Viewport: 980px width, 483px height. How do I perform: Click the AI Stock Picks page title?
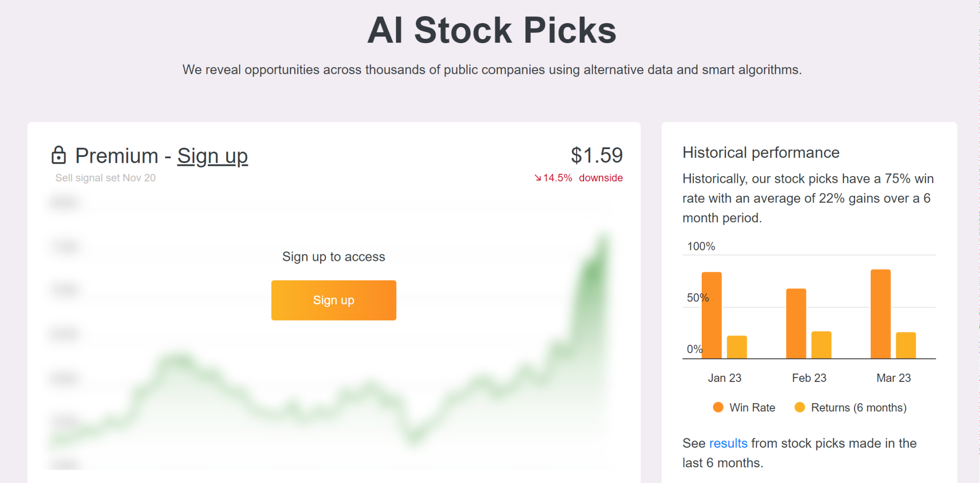490,30
